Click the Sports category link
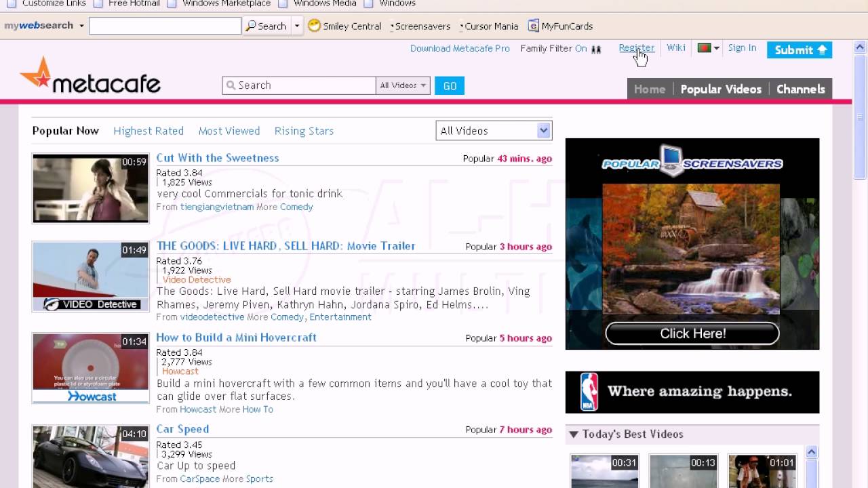The width and height of the screenshot is (868, 488). [260, 479]
